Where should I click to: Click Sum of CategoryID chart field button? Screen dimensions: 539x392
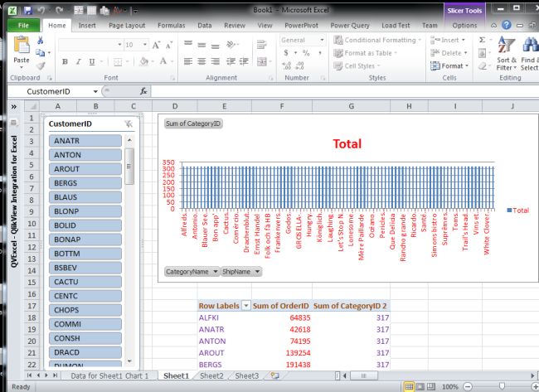(x=193, y=123)
